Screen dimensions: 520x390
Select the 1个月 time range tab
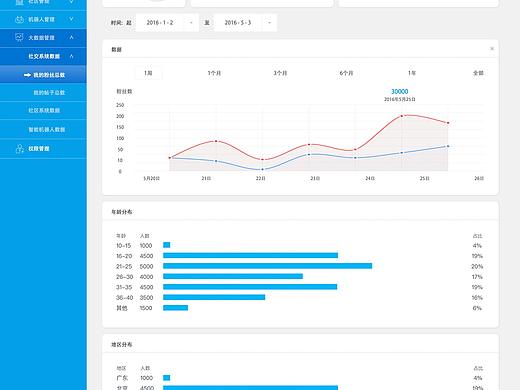point(214,73)
